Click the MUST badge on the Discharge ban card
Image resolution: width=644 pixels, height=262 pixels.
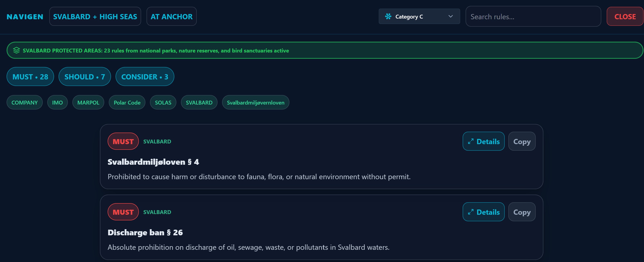click(x=123, y=212)
